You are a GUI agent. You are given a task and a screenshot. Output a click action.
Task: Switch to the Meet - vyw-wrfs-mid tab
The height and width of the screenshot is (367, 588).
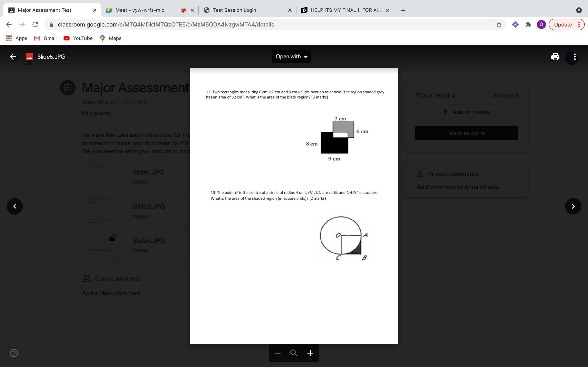(140, 10)
